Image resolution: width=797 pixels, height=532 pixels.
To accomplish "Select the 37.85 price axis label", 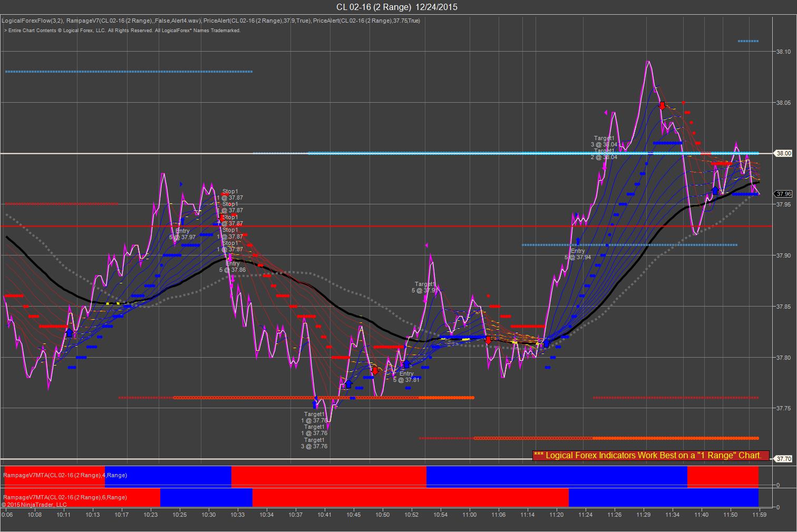I will click(783, 307).
